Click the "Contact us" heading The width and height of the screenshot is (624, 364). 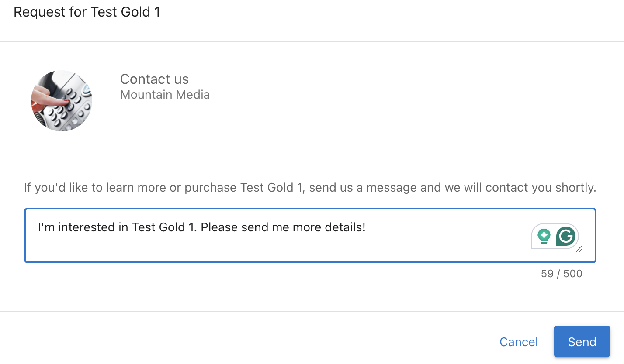point(154,79)
